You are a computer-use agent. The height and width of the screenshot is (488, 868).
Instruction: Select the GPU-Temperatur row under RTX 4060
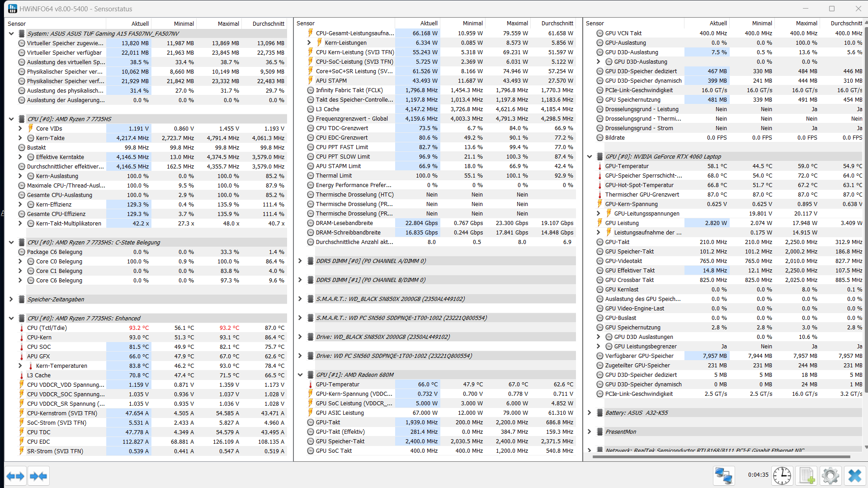click(627, 166)
